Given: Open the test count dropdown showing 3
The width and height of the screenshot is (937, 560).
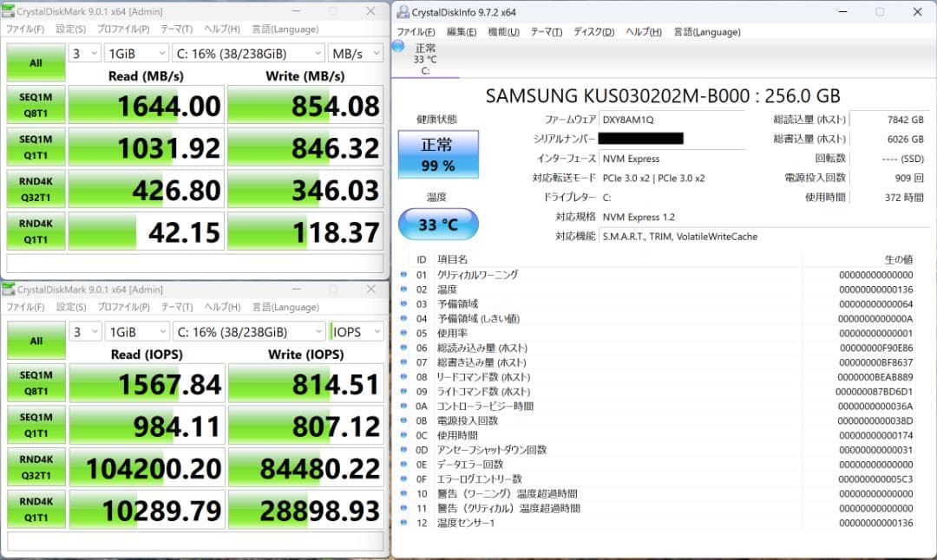Looking at the screenshot, I should 84,53.
